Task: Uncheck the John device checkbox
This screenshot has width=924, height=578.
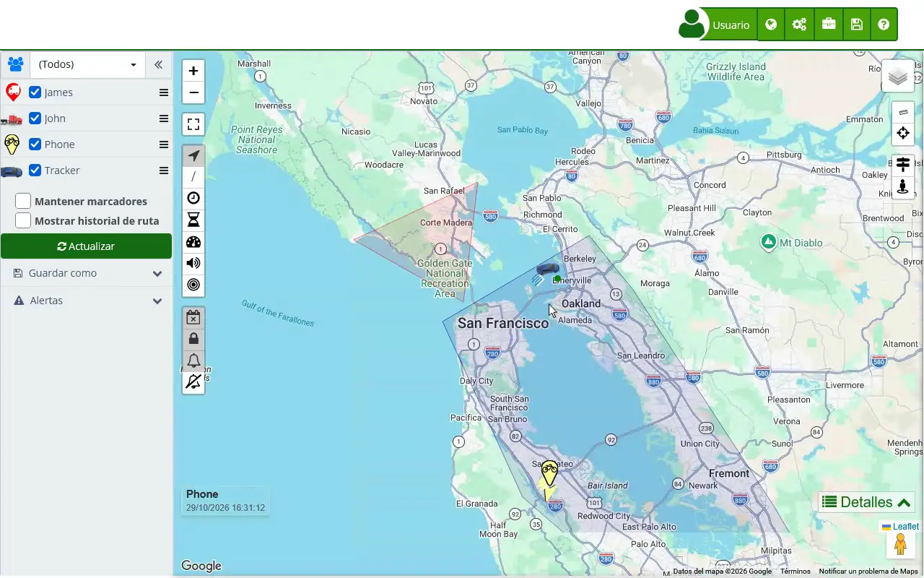Action: tap(35, 118)
